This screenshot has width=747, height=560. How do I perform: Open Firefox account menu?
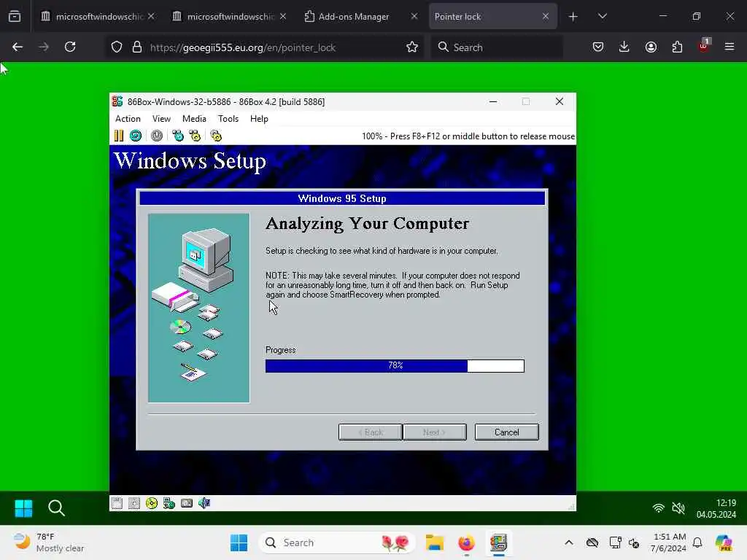tap(651, 47)
